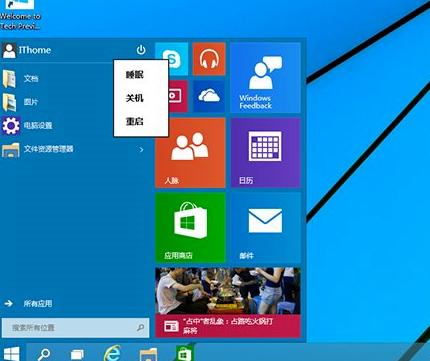This screenshot has height=361, width=430.
Task: Open the 应用商店 Store tile
Action: coord(190,228)
